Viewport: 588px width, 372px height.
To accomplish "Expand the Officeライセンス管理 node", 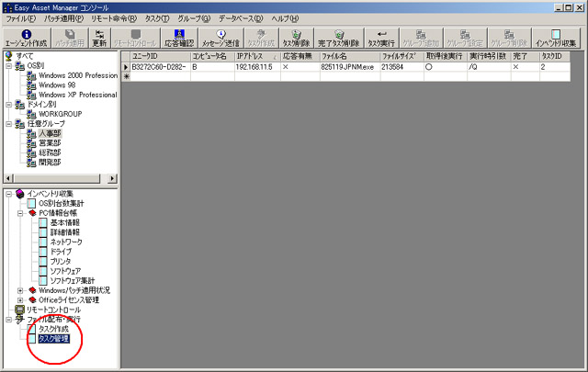I will (20, 300).
